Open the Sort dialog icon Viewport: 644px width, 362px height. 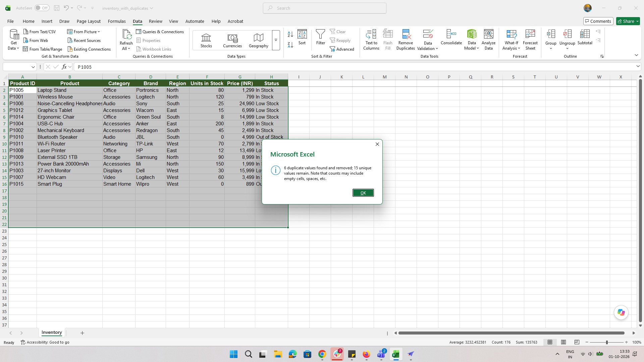tap(302, 34)
